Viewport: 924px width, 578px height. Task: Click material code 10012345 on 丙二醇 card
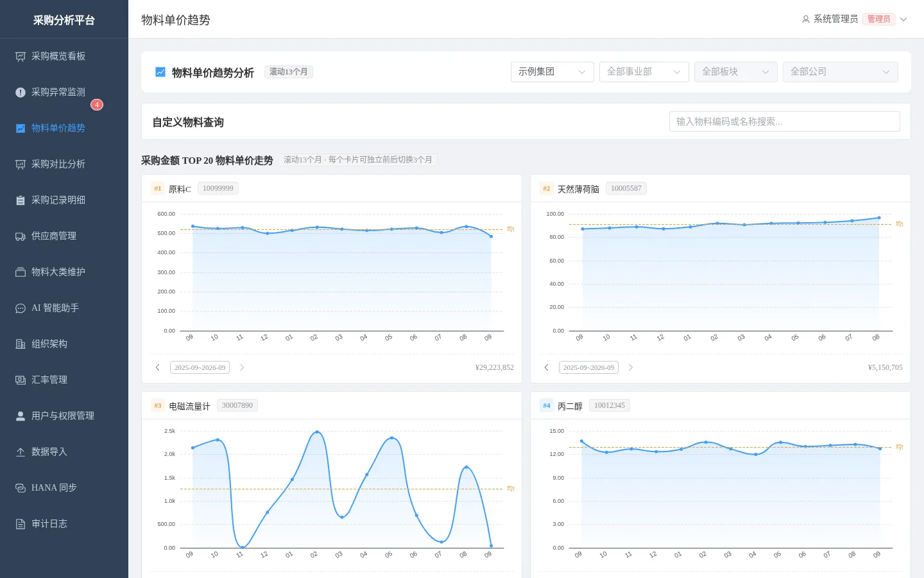[610, 405]
